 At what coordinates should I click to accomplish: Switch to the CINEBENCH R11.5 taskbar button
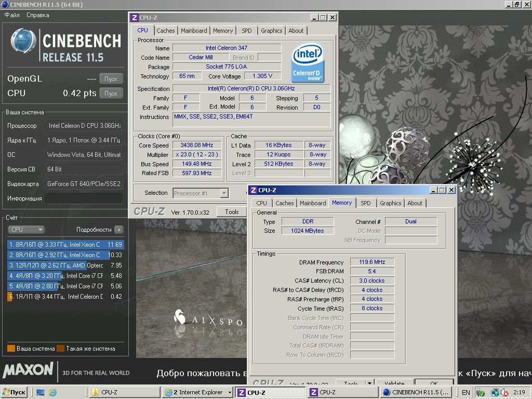tap(416, 392)
